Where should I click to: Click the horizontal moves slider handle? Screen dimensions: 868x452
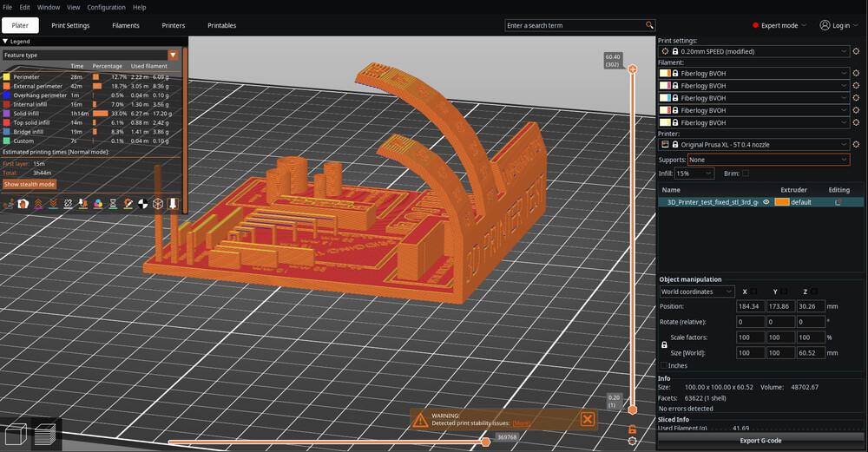pos(485,442)
